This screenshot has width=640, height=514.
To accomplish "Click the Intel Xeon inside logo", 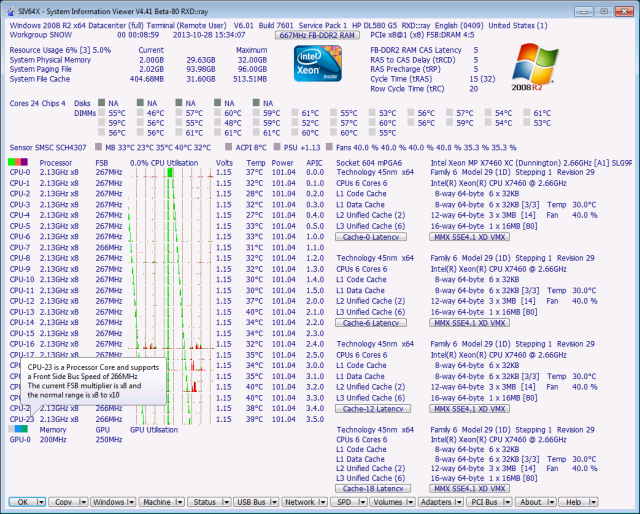I will click(x=318, y=64).
